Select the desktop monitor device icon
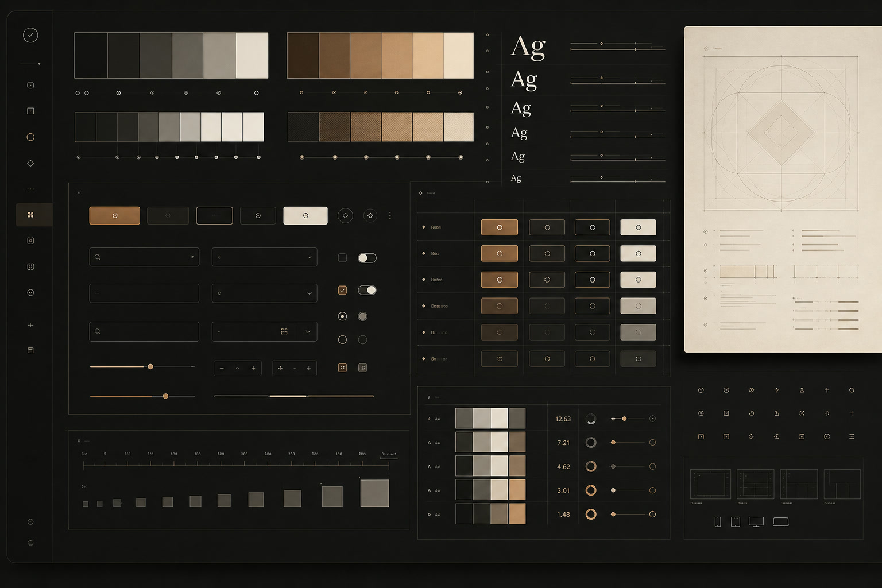882x588 pixels. (756, 521)
